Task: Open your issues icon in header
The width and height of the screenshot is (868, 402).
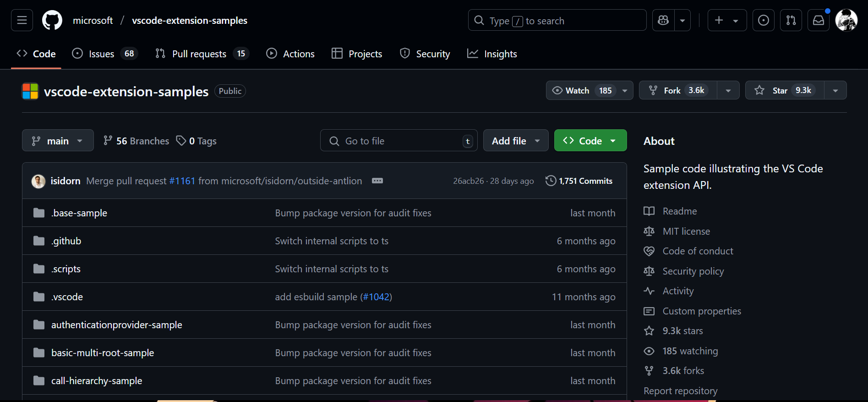Action: click(764, 20)
